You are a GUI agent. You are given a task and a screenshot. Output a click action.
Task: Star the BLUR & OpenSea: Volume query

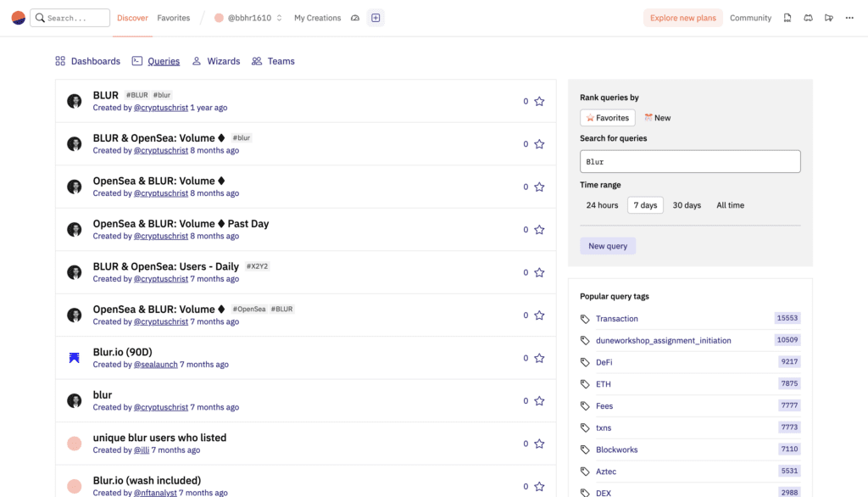(x=539, y=144)
